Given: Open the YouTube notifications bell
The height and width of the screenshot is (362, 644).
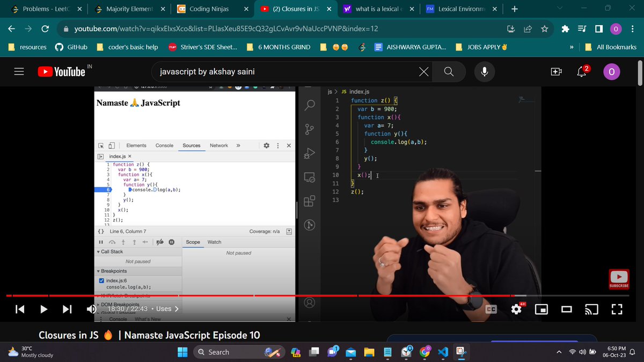Looking at the screenshot, I should (x=582, y=71).
